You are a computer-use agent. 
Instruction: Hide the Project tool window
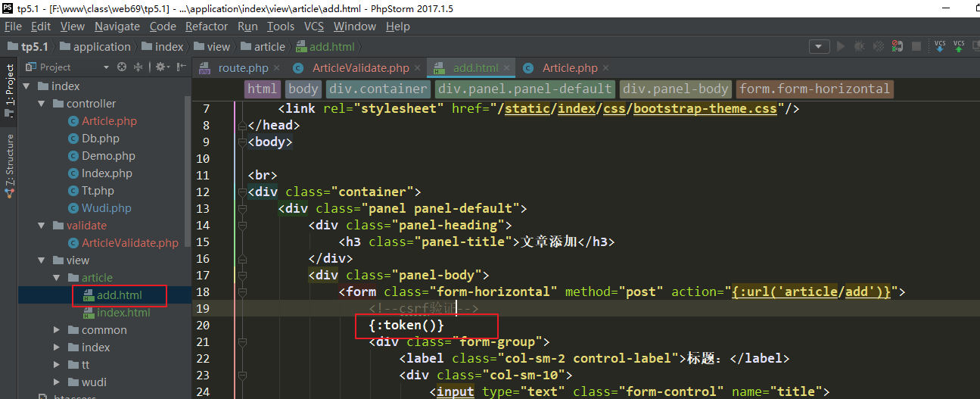(179, 67)
